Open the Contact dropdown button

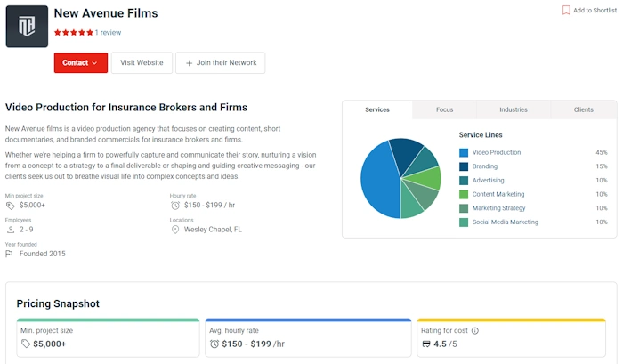click(x=81, y=63)
